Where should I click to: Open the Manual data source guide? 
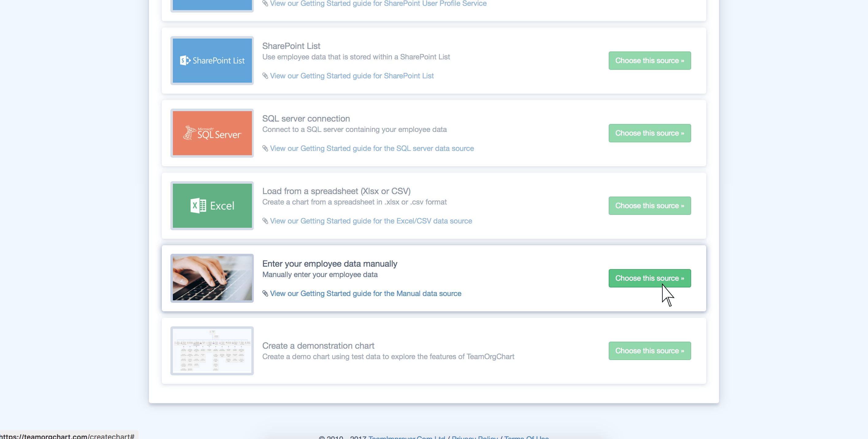[x=365, y=294]
